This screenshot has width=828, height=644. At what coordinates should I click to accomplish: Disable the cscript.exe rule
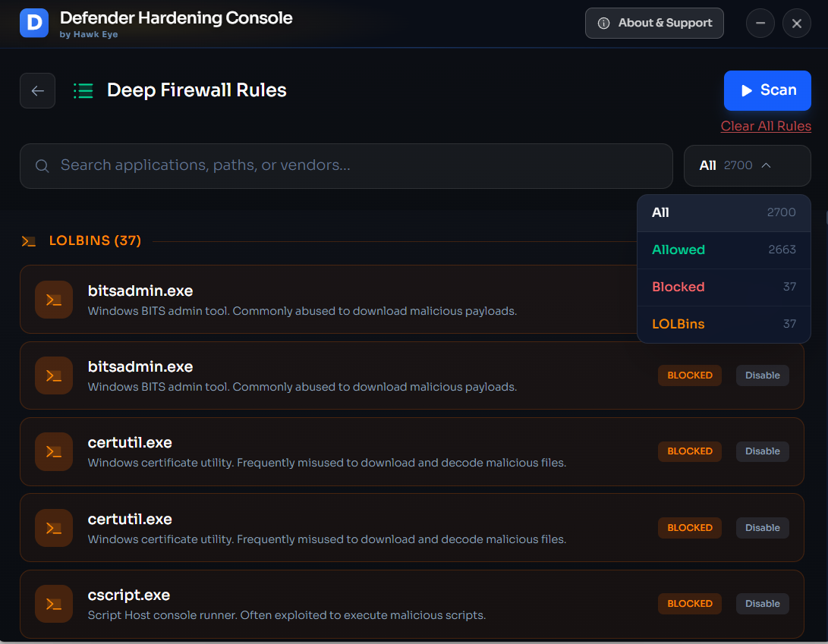[x=763, y=603]
